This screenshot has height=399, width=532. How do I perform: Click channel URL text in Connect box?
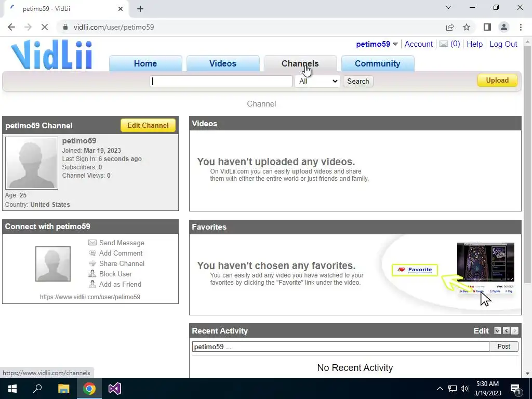90,297
